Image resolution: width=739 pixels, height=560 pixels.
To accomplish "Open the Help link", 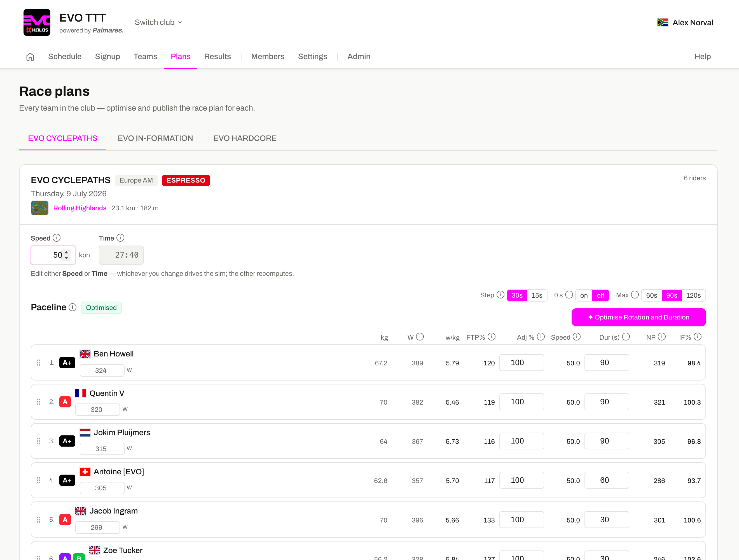I will [703, 57].
